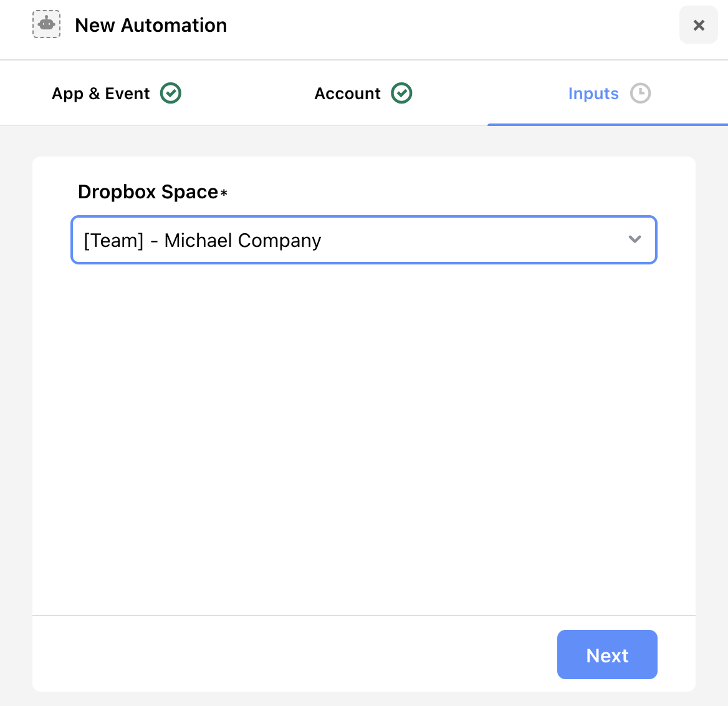Click the required asterisk after Dropbox Space
Image resolution: width=728 pixels, height=706 pixels.
pos(224,192)
